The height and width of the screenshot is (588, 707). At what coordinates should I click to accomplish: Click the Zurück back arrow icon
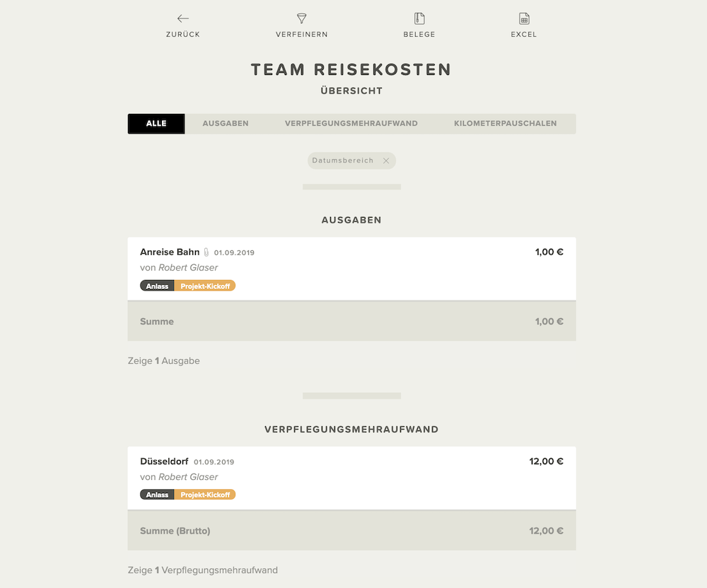(182, 18)
